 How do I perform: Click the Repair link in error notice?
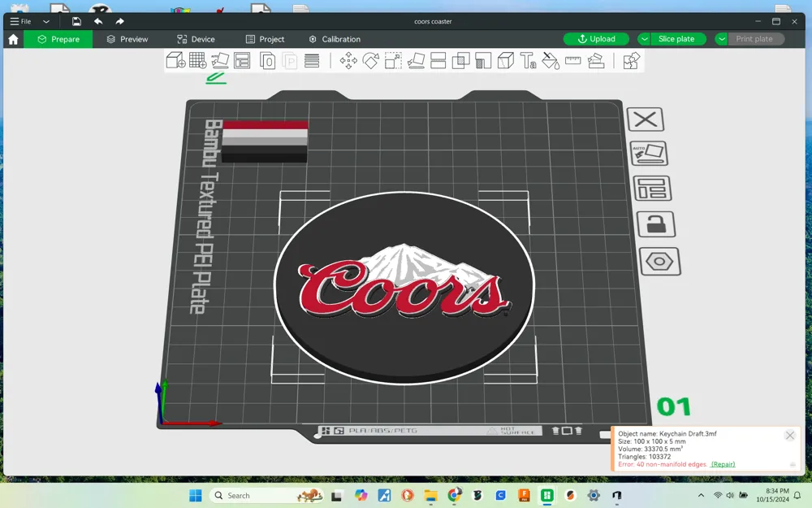tap(723, 464)
